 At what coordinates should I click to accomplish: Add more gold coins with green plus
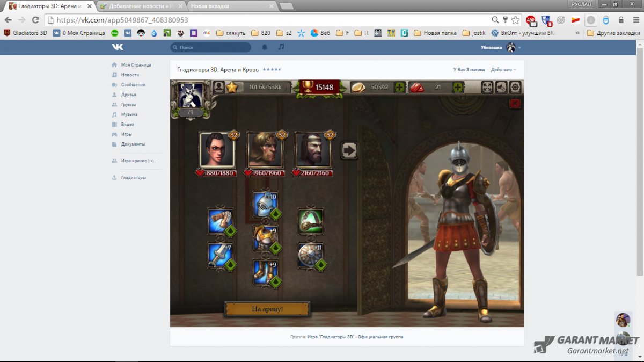(400, 87)
